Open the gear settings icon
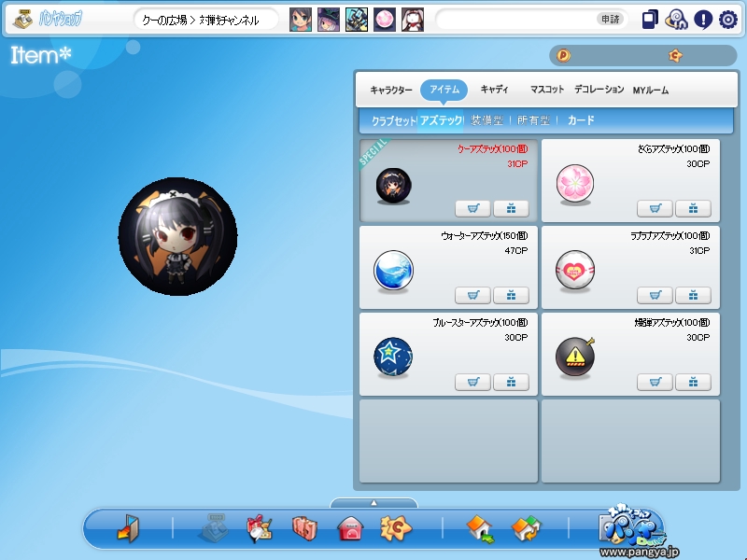 [728, 20]
